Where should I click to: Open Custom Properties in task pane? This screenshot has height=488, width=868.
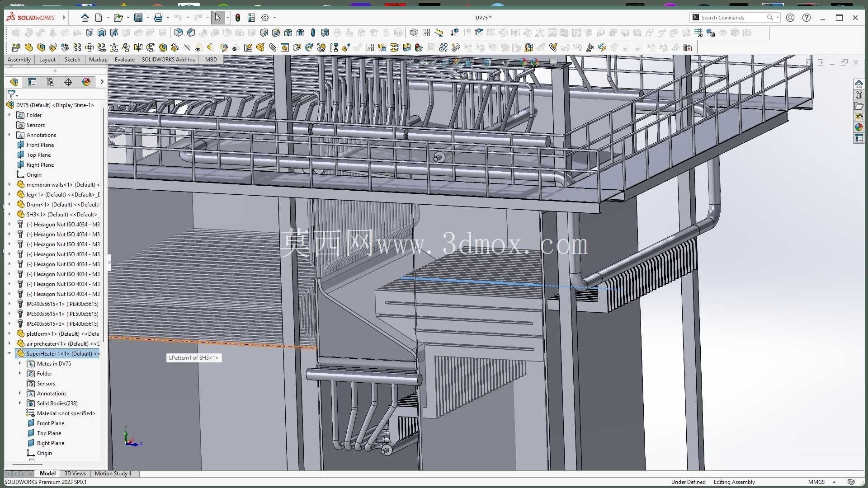[859, 138]
